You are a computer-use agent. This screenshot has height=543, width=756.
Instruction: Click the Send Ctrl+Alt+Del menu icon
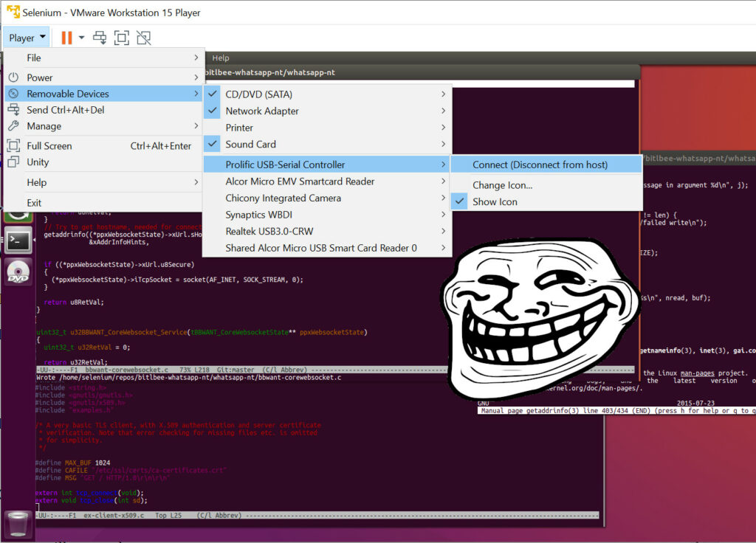13,110
